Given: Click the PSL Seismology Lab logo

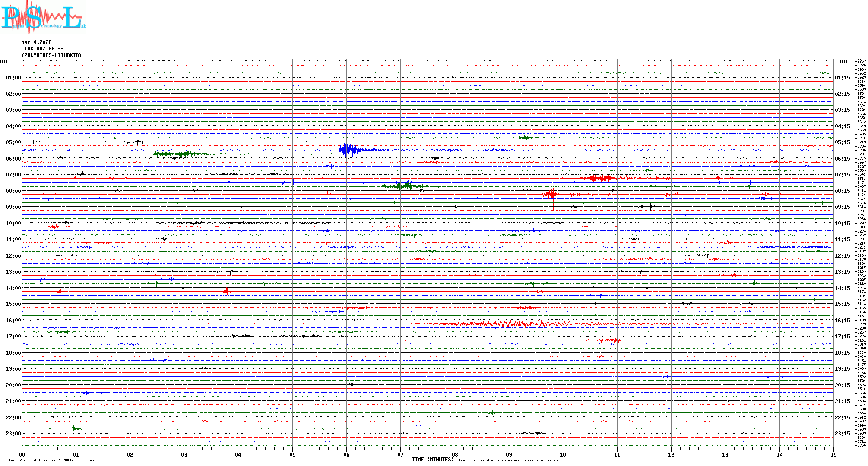Looking at the screenshot, I should pos(43,17).
